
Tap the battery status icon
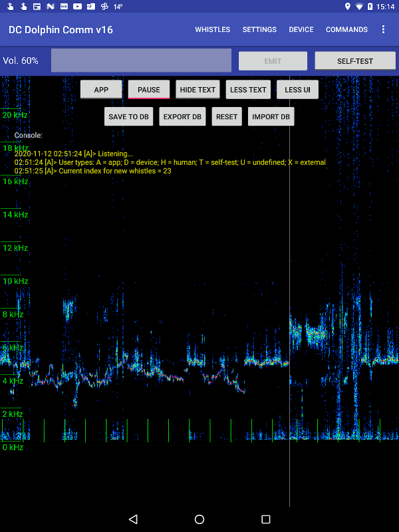(x=370, y=7)
